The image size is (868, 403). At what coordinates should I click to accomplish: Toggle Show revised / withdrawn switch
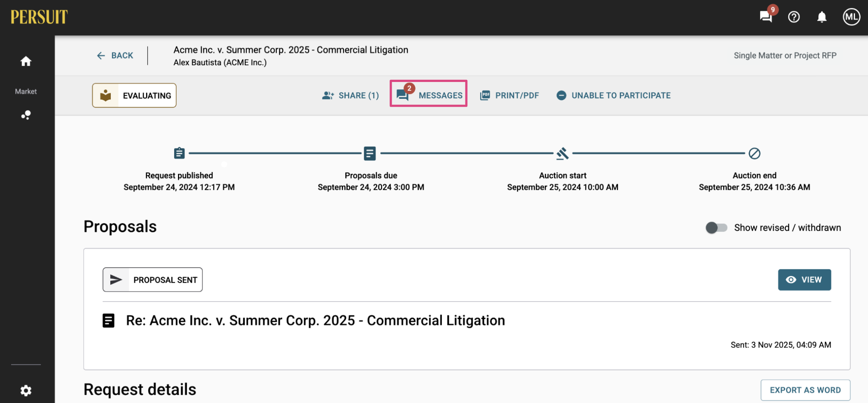(x=716, y=227)
